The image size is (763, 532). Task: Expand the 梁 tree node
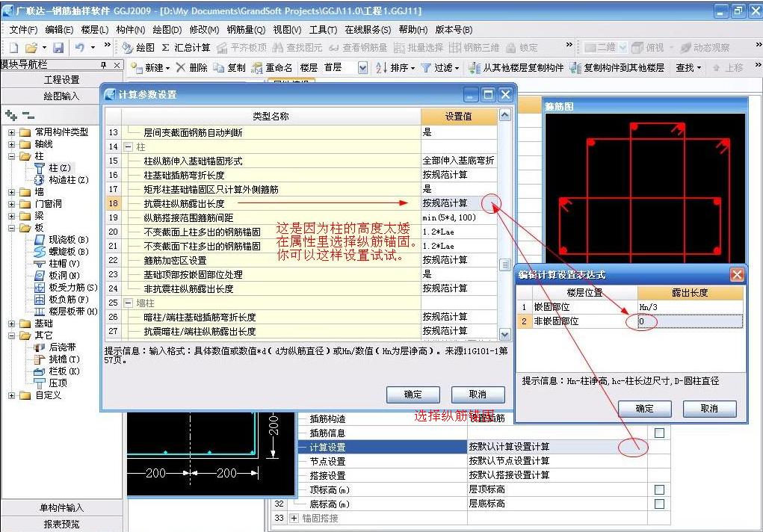pos(11,216)
